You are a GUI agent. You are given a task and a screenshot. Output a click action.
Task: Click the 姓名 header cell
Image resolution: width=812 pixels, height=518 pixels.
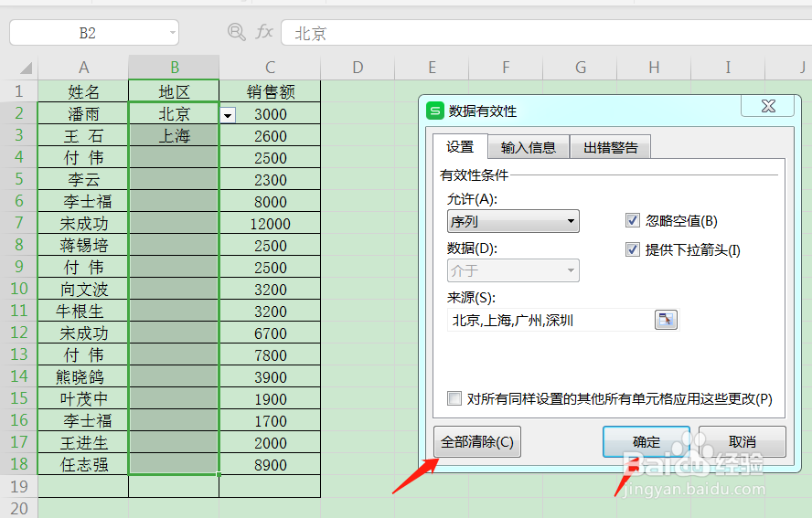pos(83,91)
